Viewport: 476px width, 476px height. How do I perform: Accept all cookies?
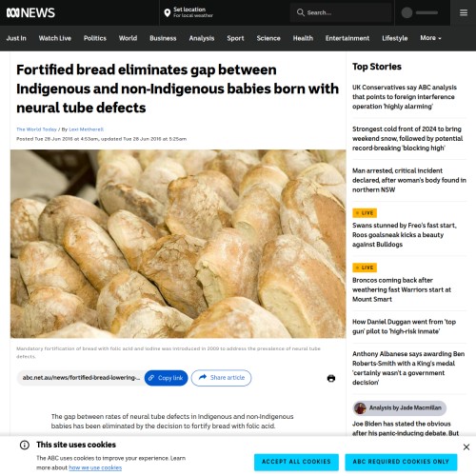click(296, 462)
